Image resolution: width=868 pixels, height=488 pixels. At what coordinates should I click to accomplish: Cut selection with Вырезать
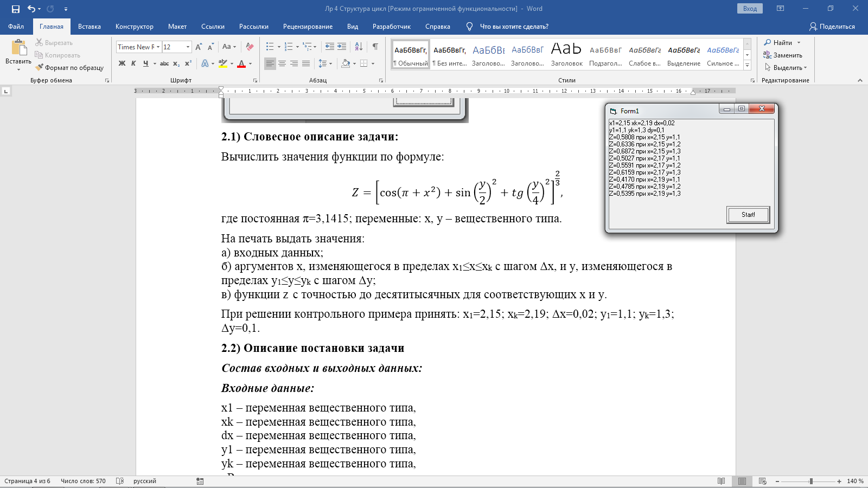tap(54, 42)
